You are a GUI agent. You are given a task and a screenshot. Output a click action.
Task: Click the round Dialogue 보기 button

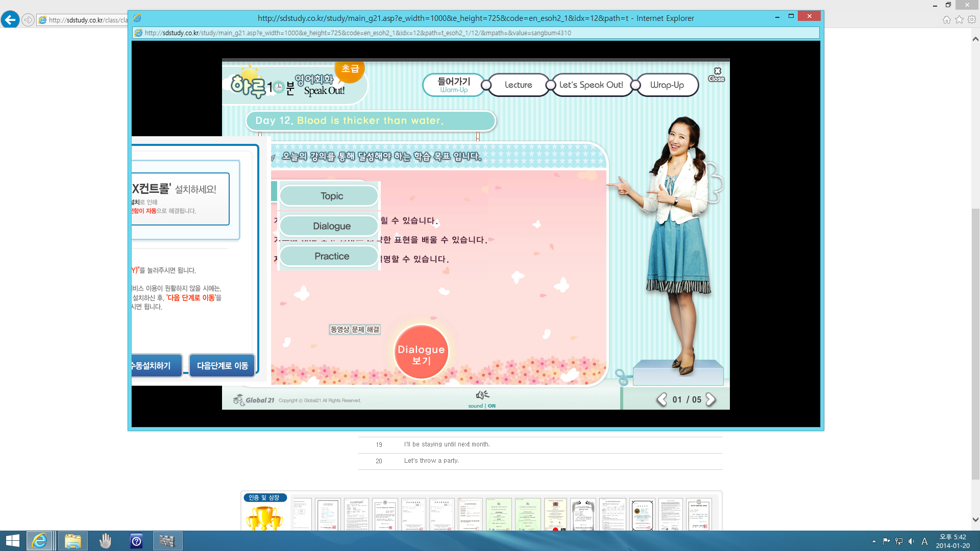421,352
